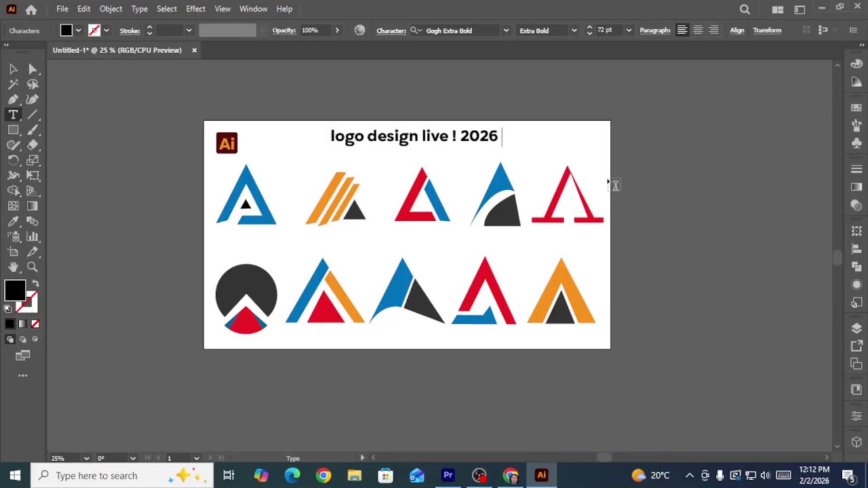Open Change Screen Mode button
Screen dimensions: 868x488
click(23, 355)
